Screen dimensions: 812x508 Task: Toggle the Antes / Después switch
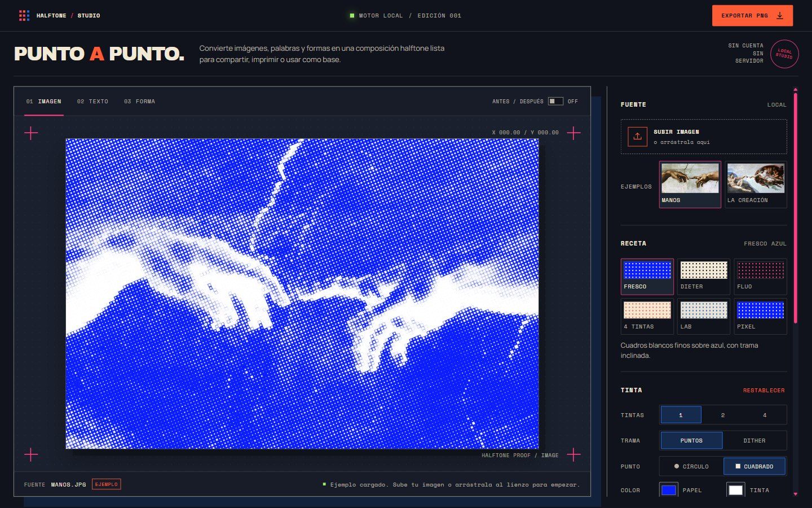pos(555,102)
